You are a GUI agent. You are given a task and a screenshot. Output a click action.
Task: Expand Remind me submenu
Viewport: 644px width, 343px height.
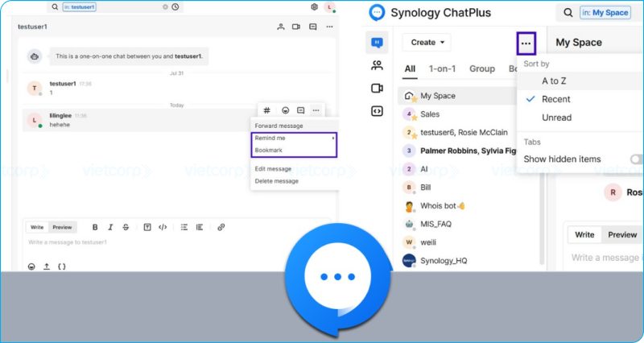(294, 138)
